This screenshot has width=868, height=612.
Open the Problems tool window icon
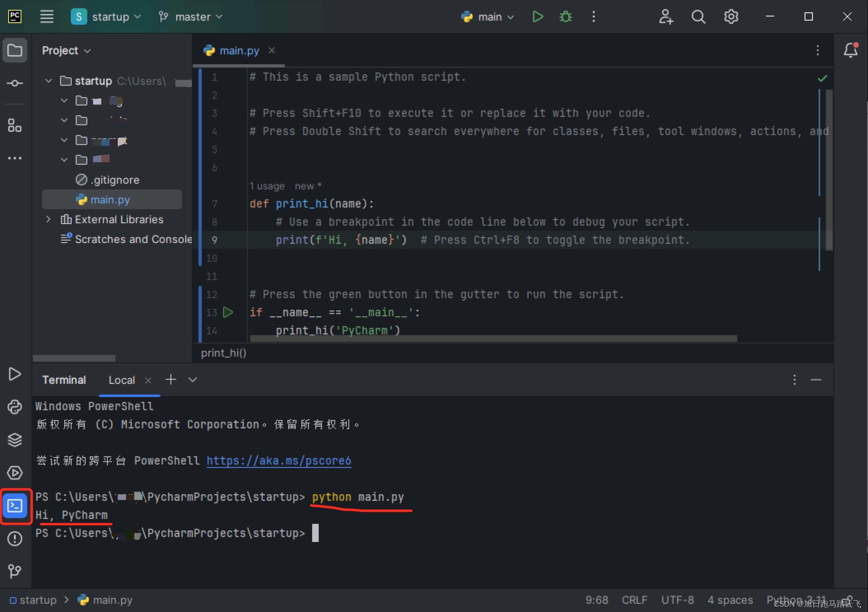[15, 538]
